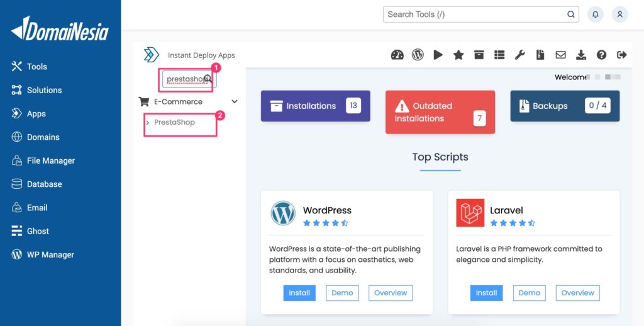Click the WordPress Install button
644x326 pixels.
click(x=299, y=293)
